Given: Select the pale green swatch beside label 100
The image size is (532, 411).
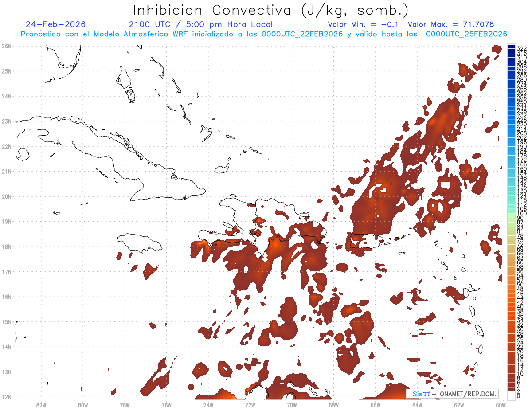Looking at the screenshot, I should tap(511, 215).
